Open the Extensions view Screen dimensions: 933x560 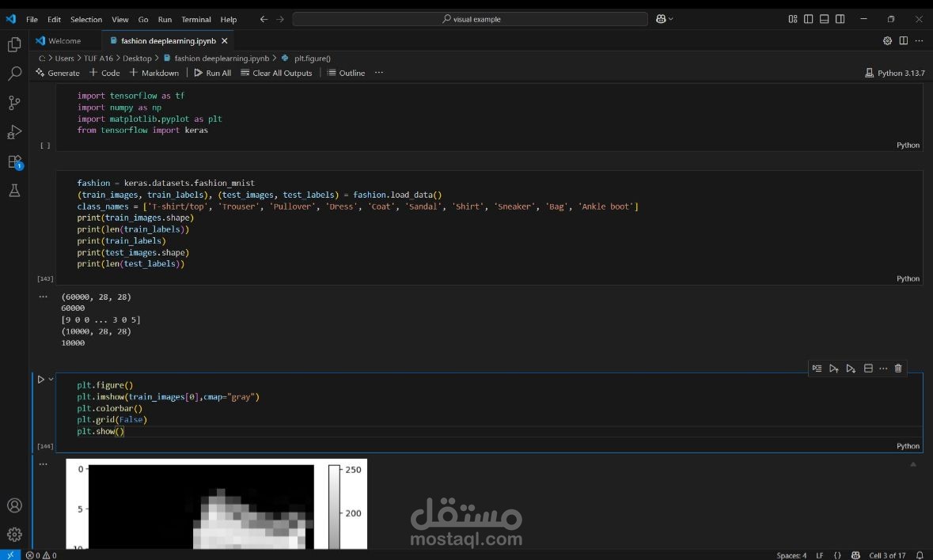tap(14, 161)
